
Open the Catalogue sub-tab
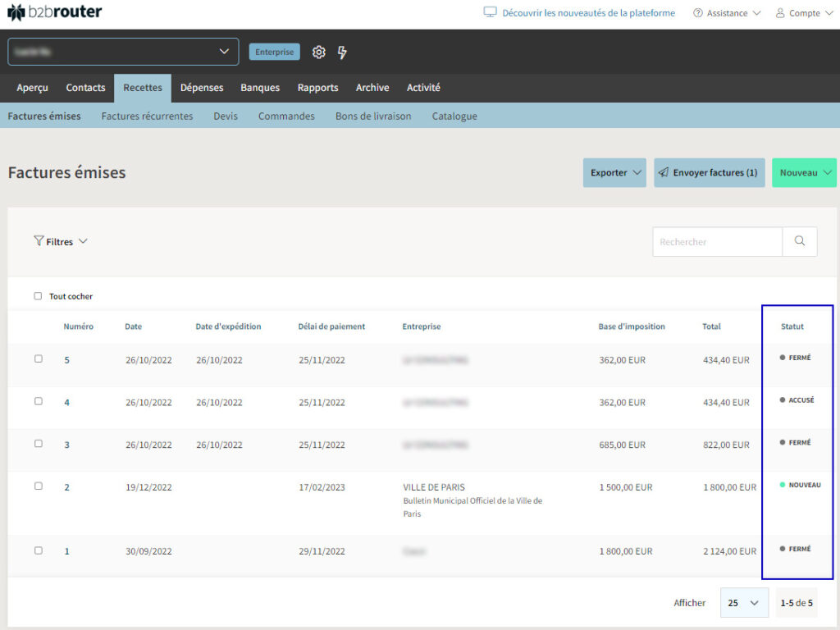pyautogui.click(x=454, y=116)
